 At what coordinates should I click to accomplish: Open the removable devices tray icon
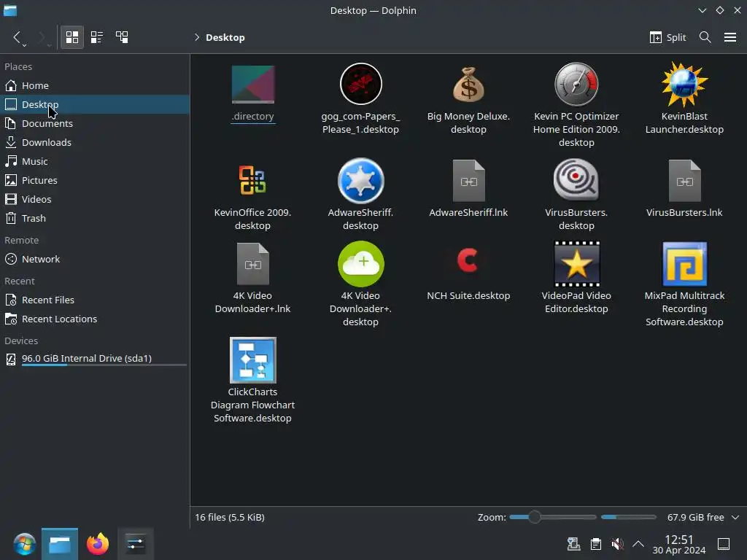(x=573, y=544)
